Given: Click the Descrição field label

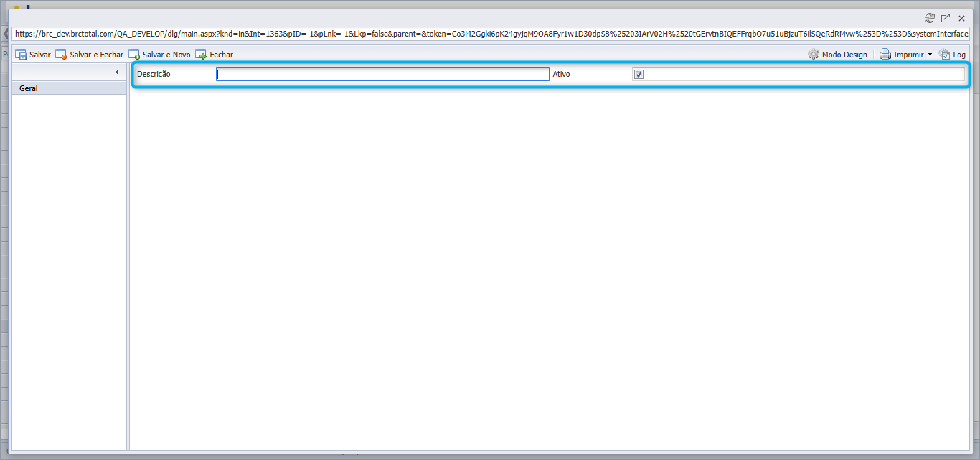Looking at the screenshot, I should (x=154, y=74).
